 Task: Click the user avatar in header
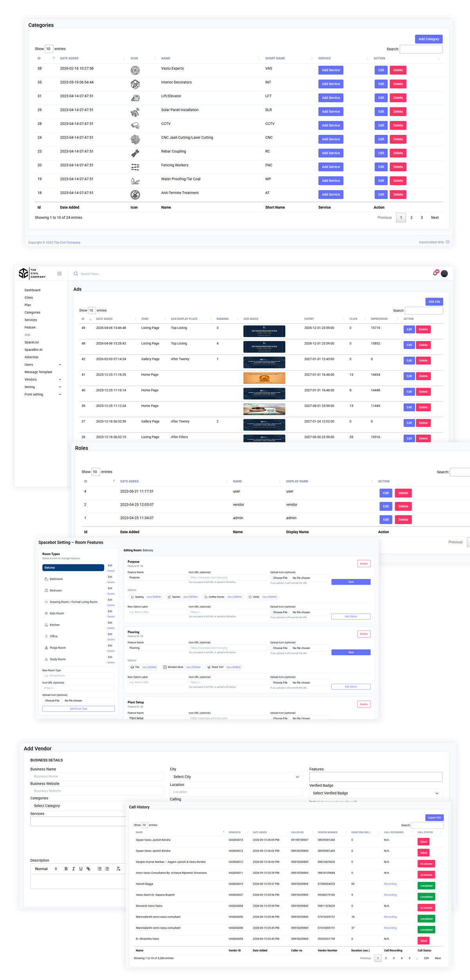click(444, 274)
